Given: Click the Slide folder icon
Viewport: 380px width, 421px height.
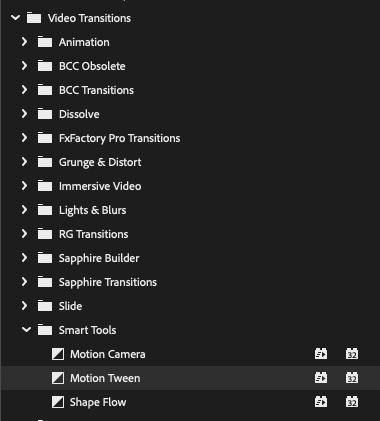Looking at the screenshot, I should click(x=45, y=306).
